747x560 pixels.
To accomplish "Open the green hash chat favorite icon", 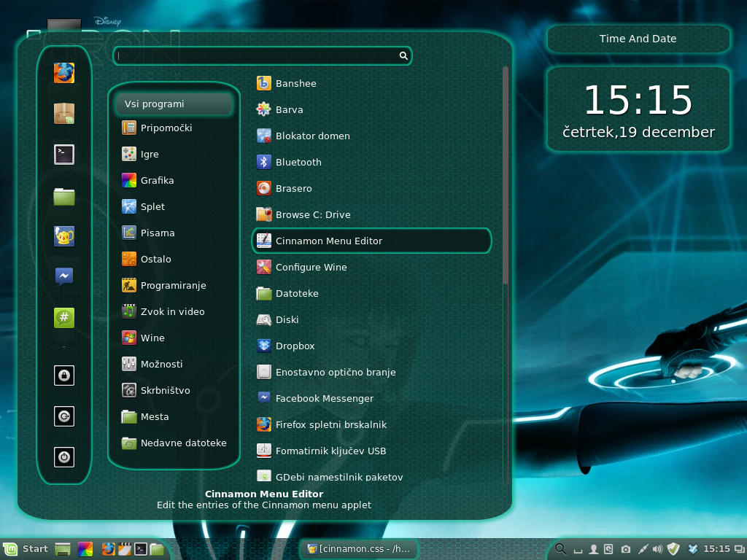I will click(x=64, y=318).
